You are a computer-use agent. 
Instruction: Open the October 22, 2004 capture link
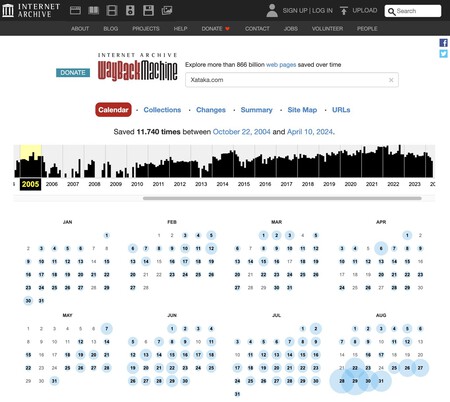tap(241, 132)
